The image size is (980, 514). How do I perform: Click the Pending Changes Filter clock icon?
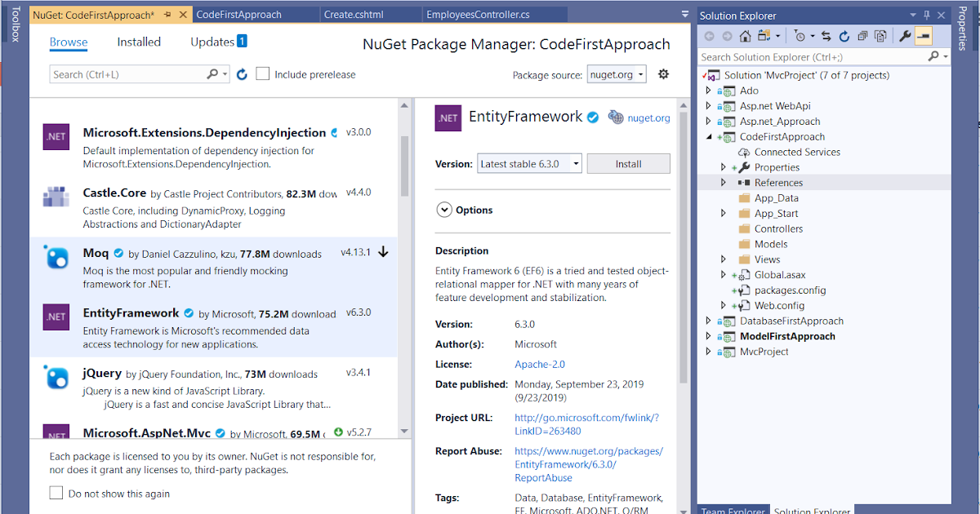pos(800,36)
